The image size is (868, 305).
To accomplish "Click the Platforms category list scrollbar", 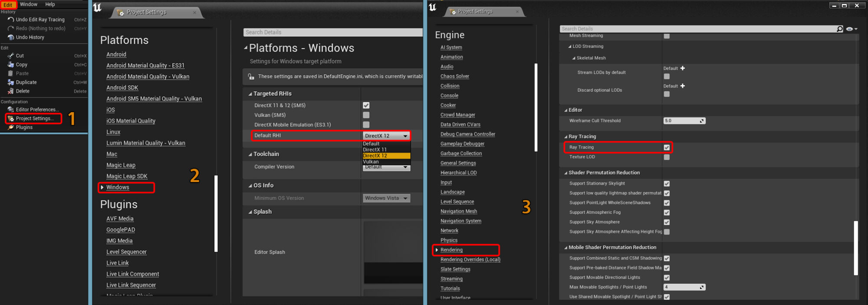I will [216, 213].
